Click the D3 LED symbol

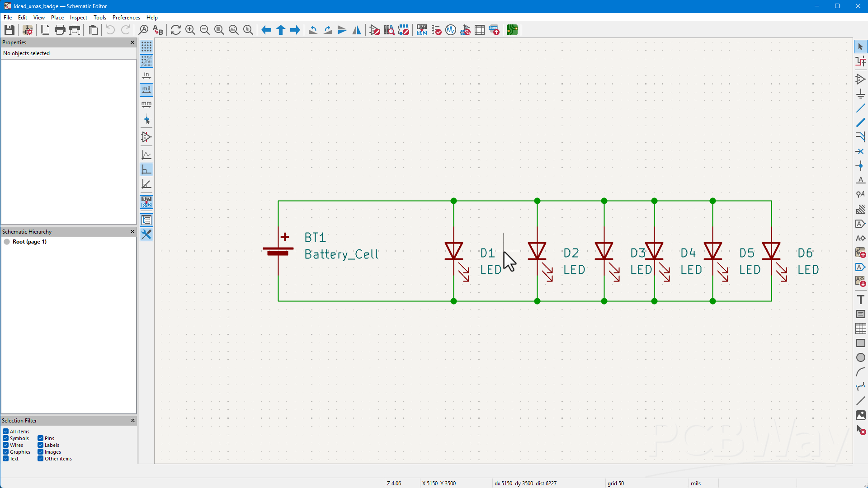[x=604, y=251]
